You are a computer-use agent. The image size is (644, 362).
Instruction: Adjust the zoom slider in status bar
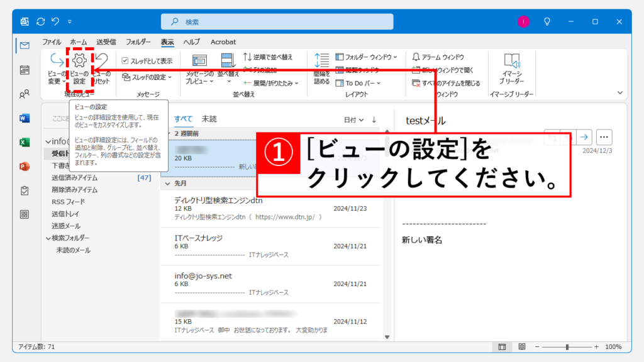coord(567,347)
